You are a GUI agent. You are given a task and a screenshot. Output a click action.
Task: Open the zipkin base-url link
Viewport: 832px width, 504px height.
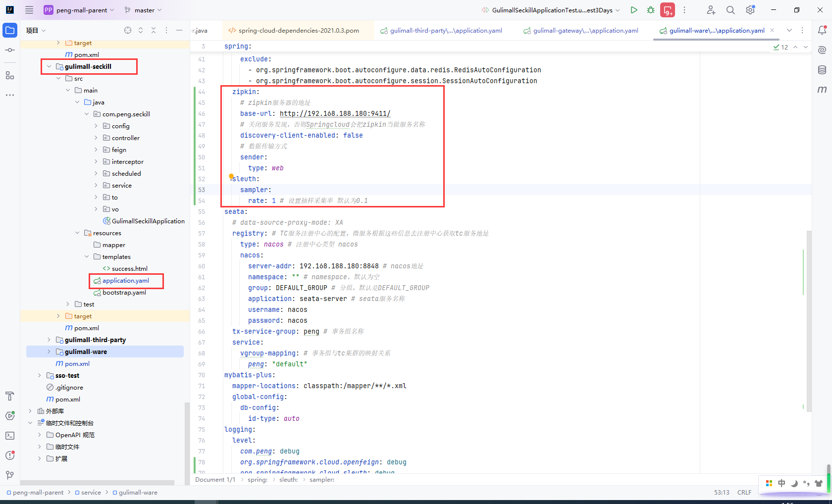click(335, 113)
